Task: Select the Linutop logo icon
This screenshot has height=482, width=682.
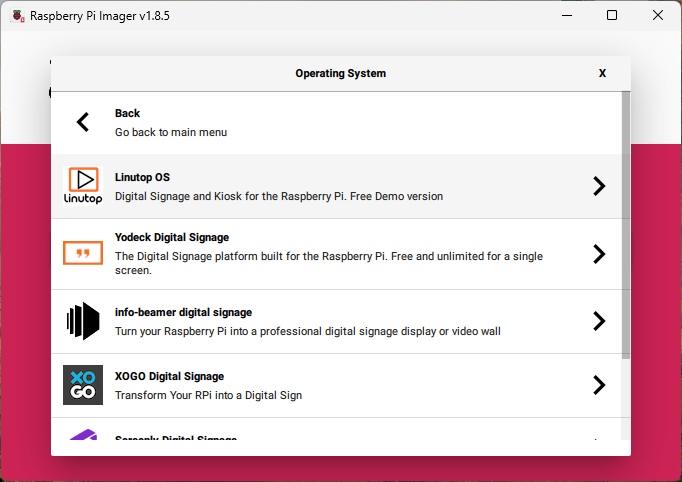Action: coord(83,186)
